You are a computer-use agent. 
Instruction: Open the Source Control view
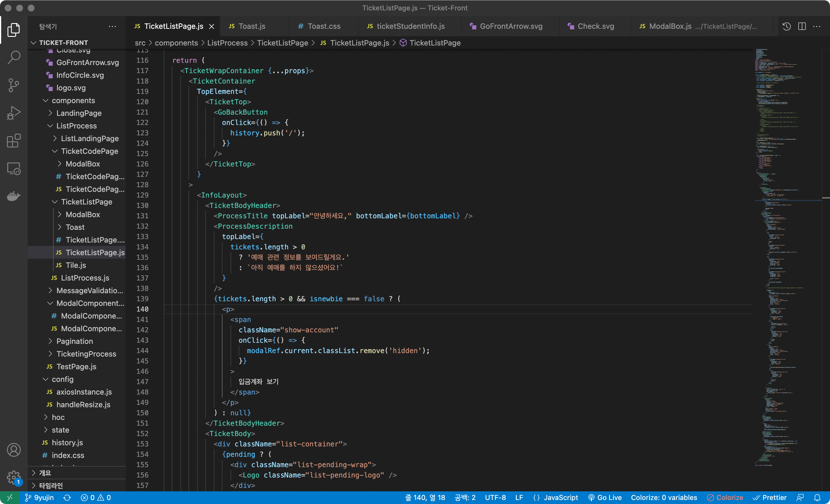coord(14,85)
